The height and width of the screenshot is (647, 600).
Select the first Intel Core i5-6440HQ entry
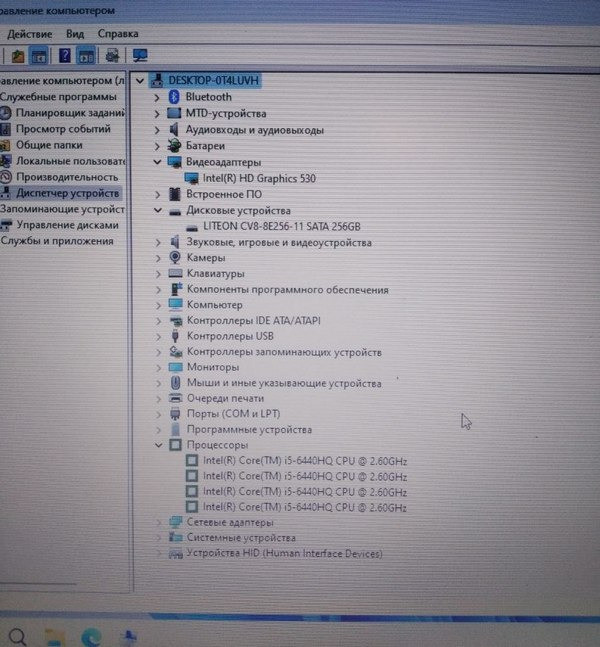click(x=305, y=461)
